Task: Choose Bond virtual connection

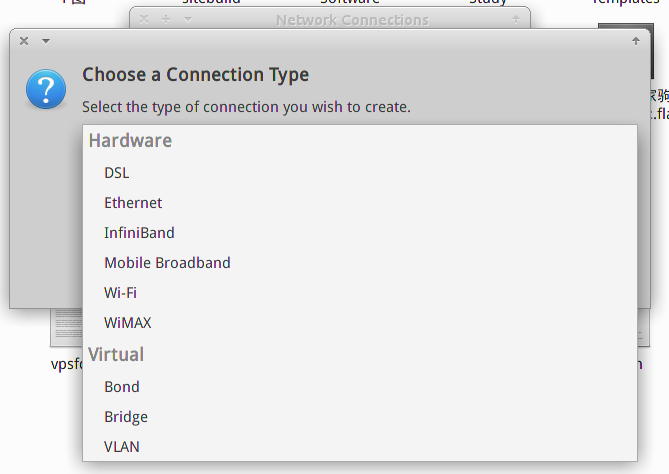Action: (x=122, y=387)
